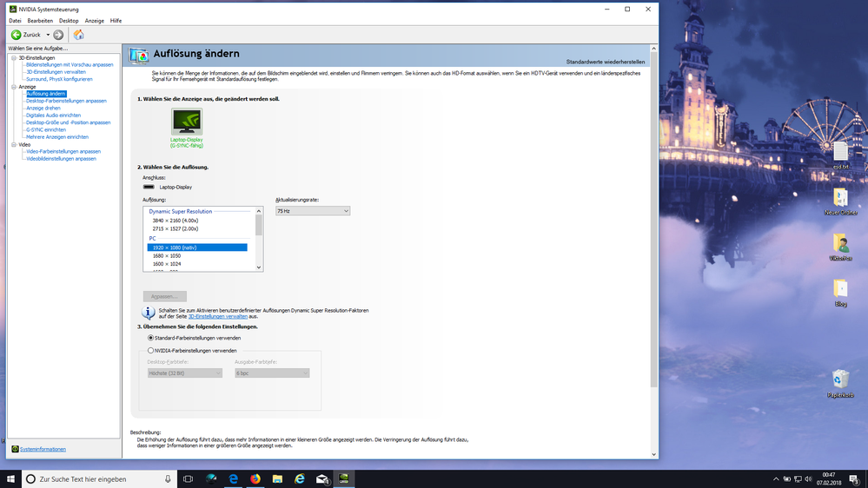Open the Mail app in the taskbar
Image resolution: width=868 pixels, height=488 pixels.
322,479
